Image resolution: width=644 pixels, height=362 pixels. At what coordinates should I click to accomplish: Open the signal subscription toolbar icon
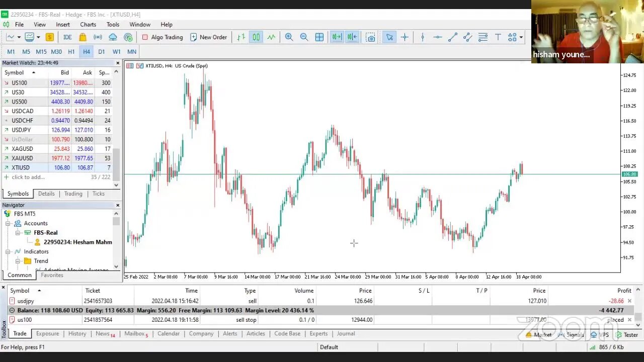coord(128,37)
